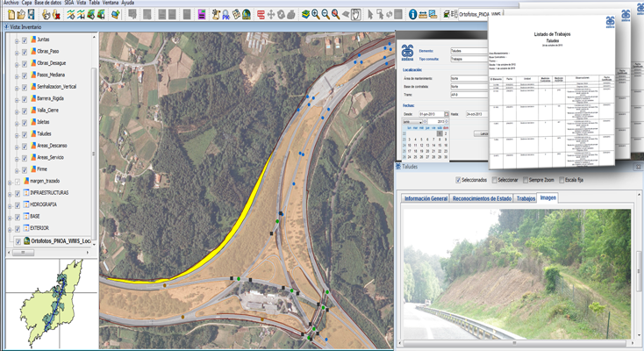This screenshot has width=644, height=351.
Task: Click the red grid table icon
Action: coord(261,14)
